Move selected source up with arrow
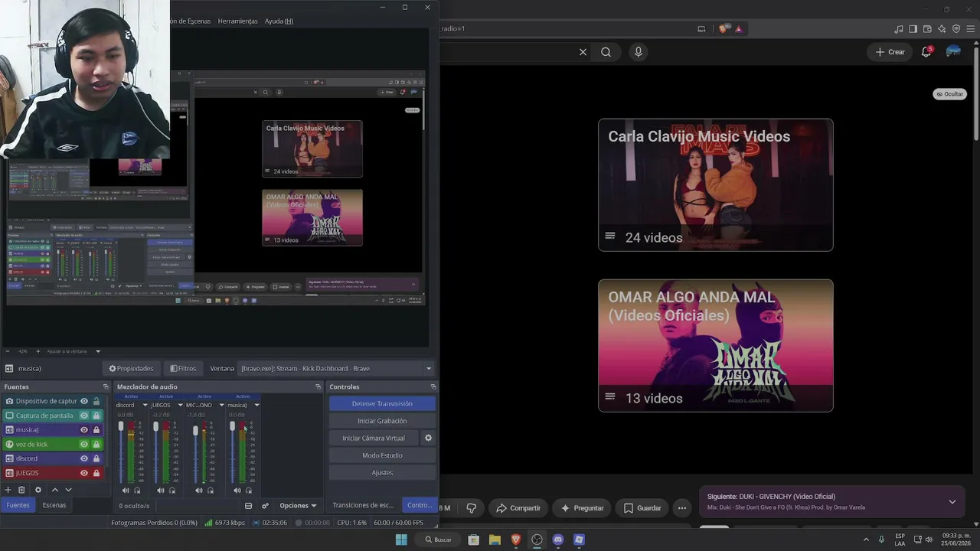The width and height of the screenshot is (980, 551). (x=54, y=490)
